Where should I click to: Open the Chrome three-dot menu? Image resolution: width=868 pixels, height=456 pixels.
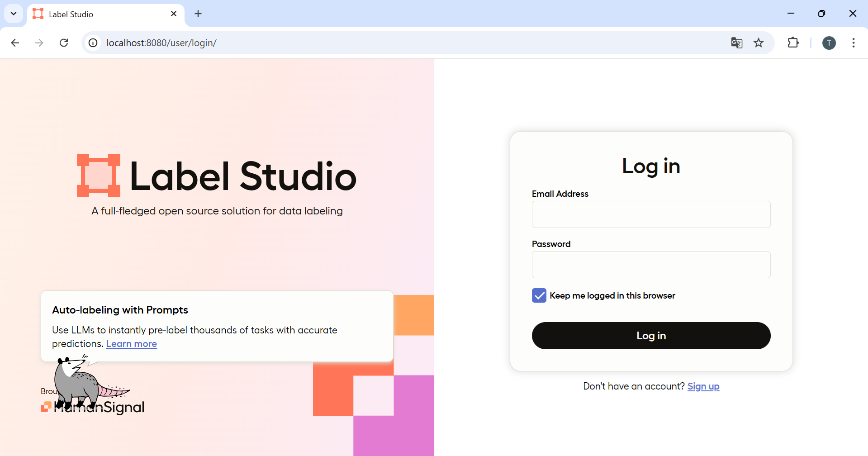853,43
